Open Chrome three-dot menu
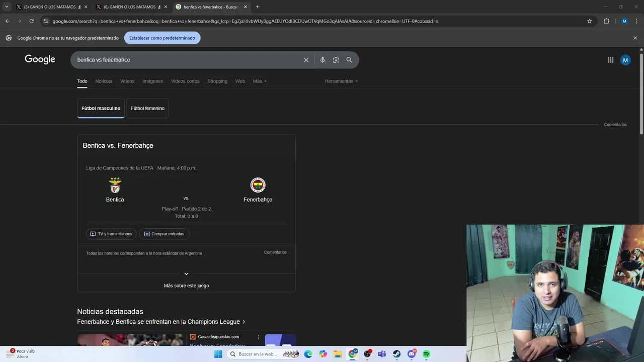The height and width of the screenshot is (362, 644). [x=637, y=21]
